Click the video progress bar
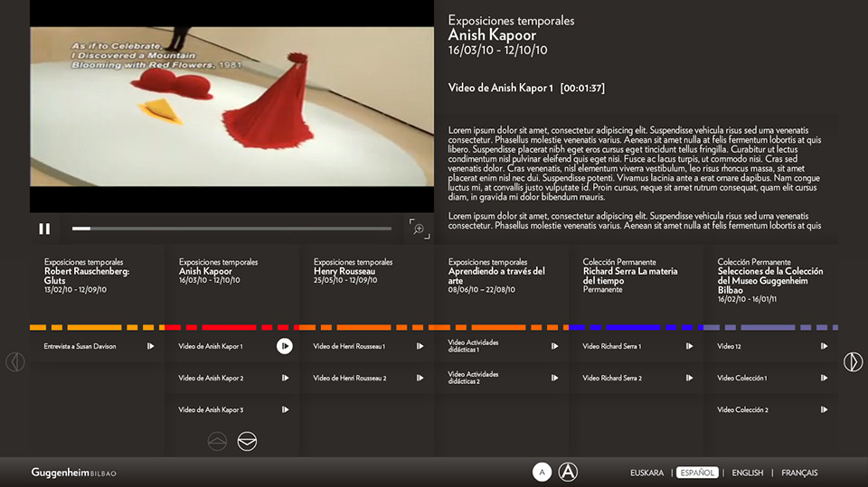868x487 pixels. pyautogui.click(x=231, y=228)
